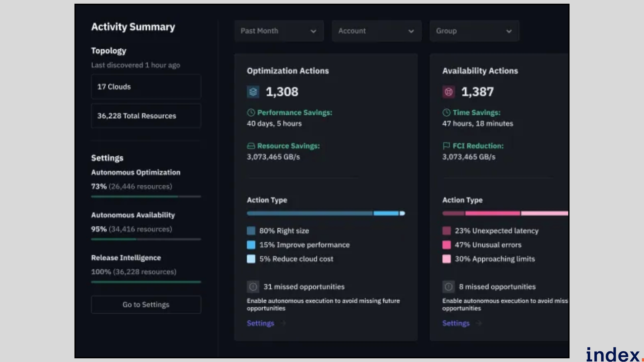Expand the Account dropdown
Viewport: 644px width, 362px height.
click(x=376, y=31)
